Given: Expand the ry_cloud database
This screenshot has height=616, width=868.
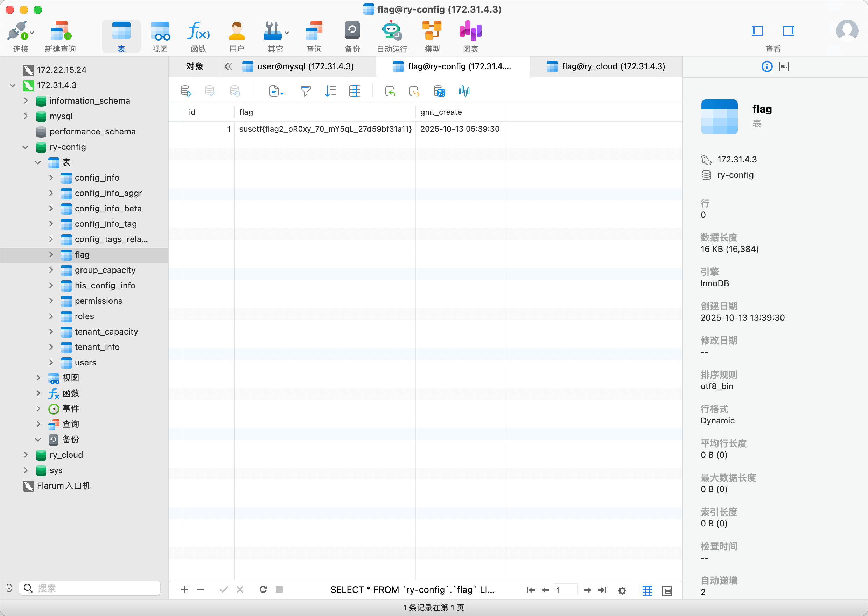Looking at the screenshot, I should pyautogui.click(x=26, y=455).
